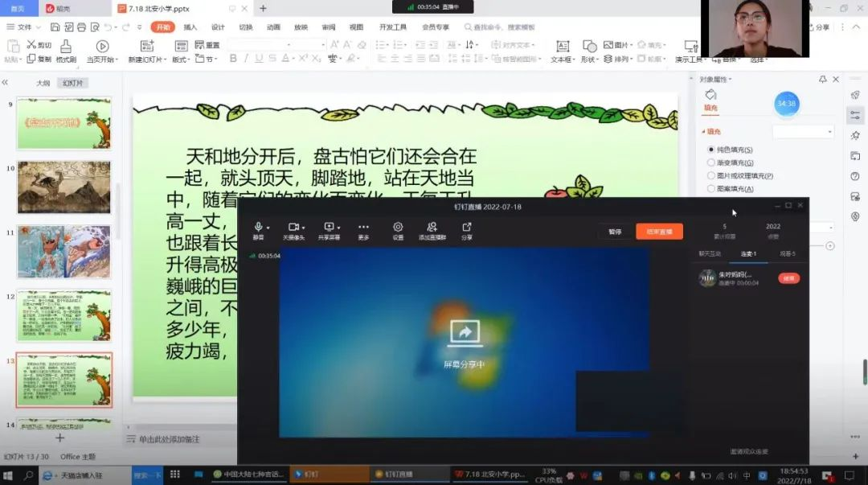Click Format Painter (格式刷) icon
This screenshot has width=868, height=485.
pos(66,51)
